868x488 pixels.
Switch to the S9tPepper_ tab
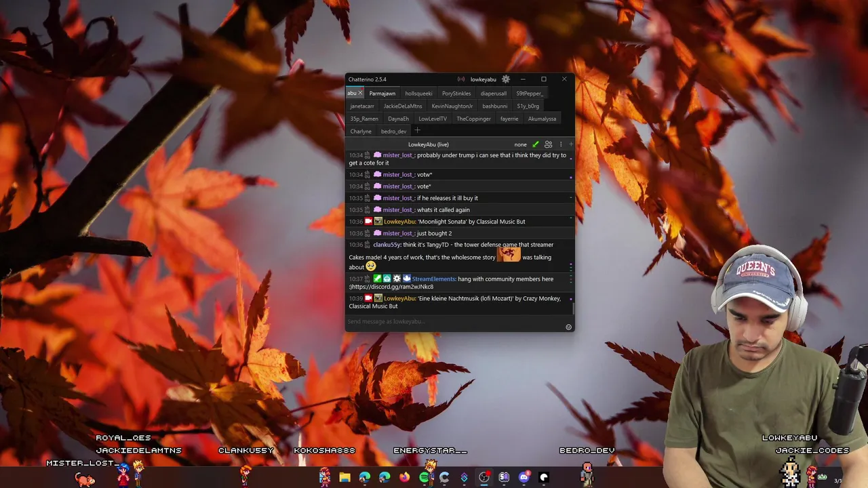[x=530, y=94]
